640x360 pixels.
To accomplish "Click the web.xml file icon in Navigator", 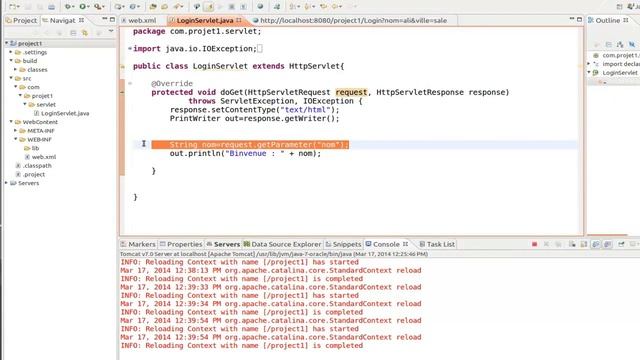I will 27,157.
